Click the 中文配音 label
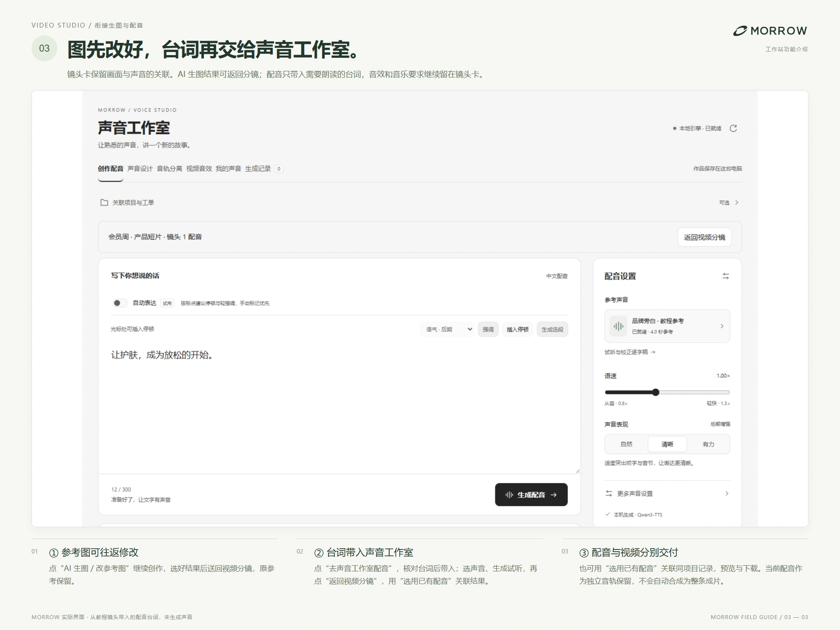 pyautogui.click(x=557, y=276)
